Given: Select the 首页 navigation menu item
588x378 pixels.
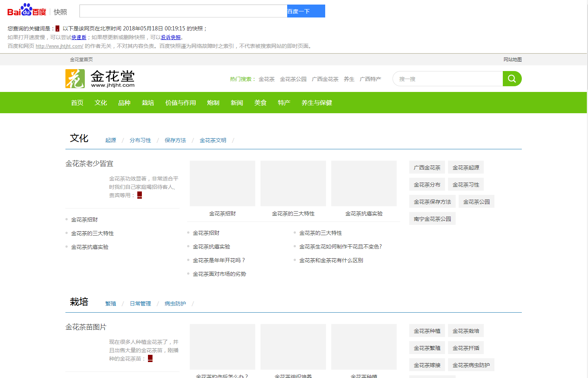Looking at the screenshot, I should (x=76, y=103).
